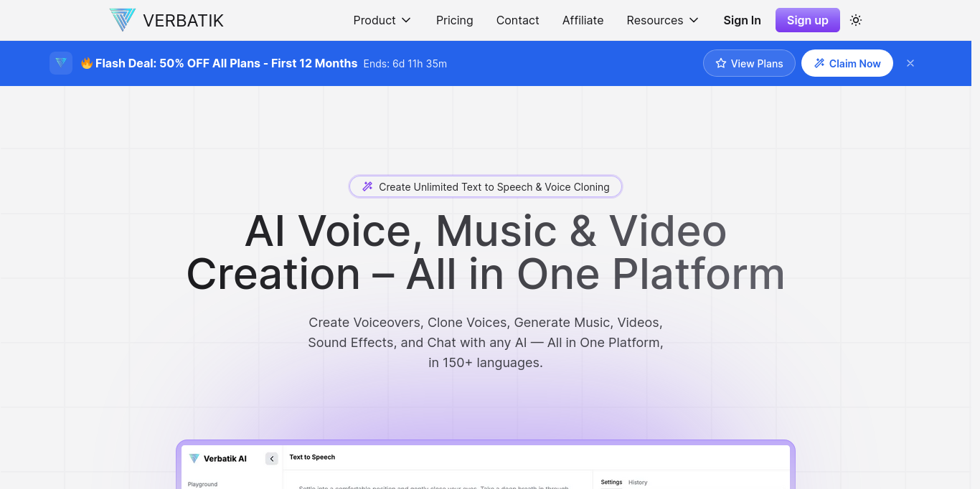Click the View Plans button
This screenshot has height=489, width=980.
749,63
